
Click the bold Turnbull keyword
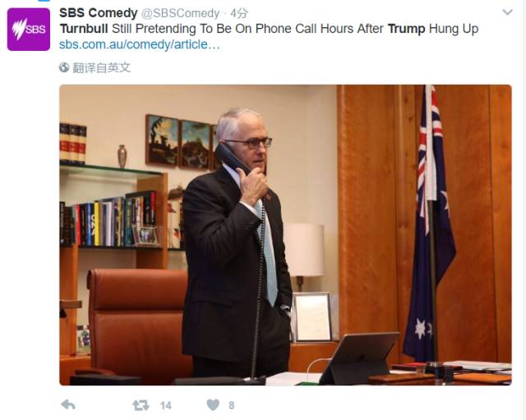tap(84, 29)
